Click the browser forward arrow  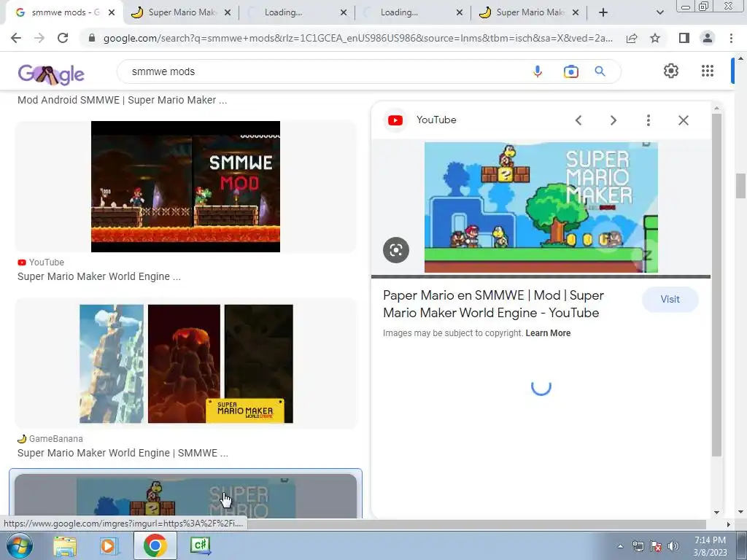pyautogui.click(x=39, y=38)
